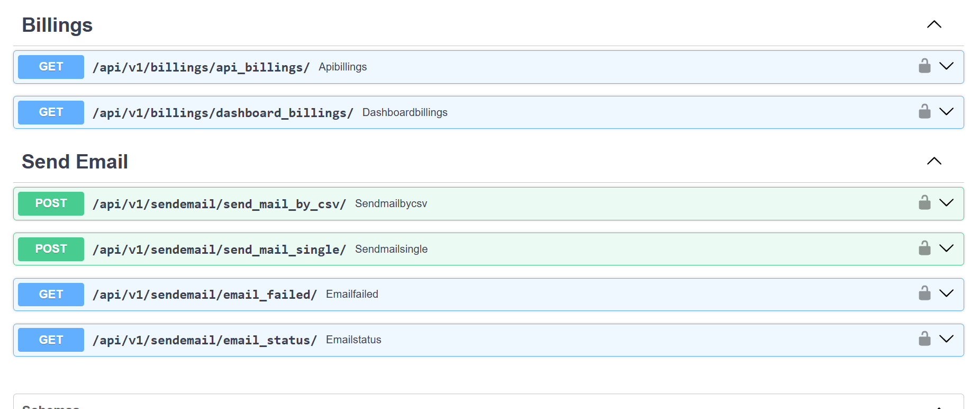Click authorization lock for send_mail_single
The height and width of the screenshot is (409, 980).
pyautogui.click(x=924, y=248)
